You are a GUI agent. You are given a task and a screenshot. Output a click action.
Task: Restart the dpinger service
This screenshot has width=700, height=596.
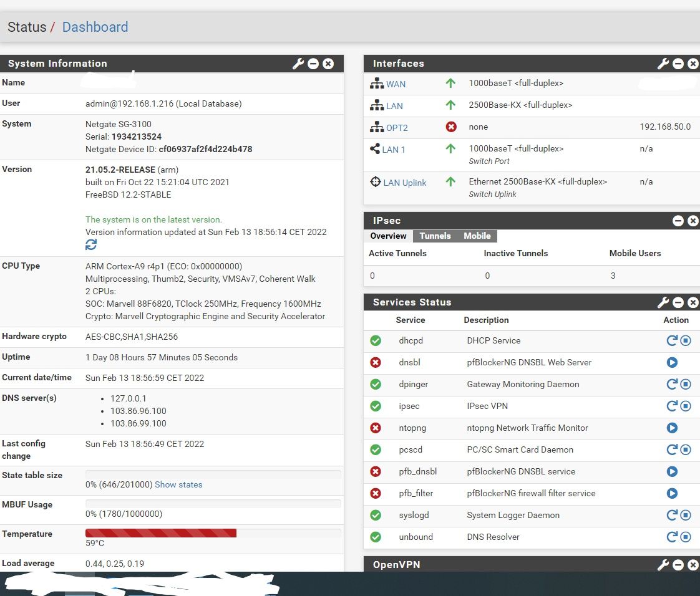672,384
